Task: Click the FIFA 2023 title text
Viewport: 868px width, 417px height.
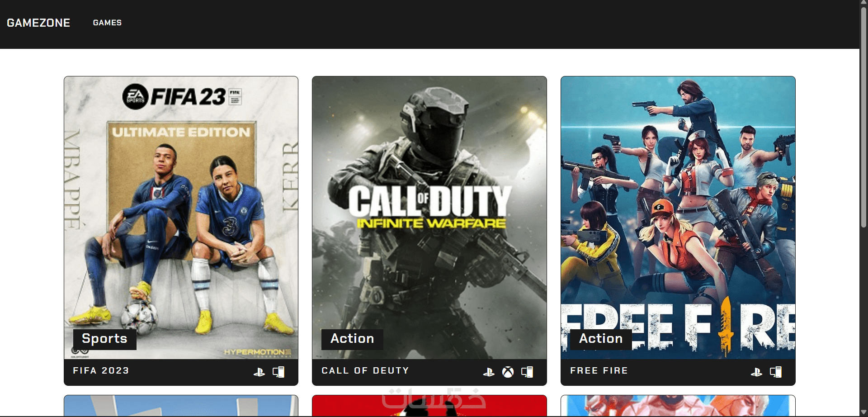Action: pyautogui.click(x=101, y=371)
